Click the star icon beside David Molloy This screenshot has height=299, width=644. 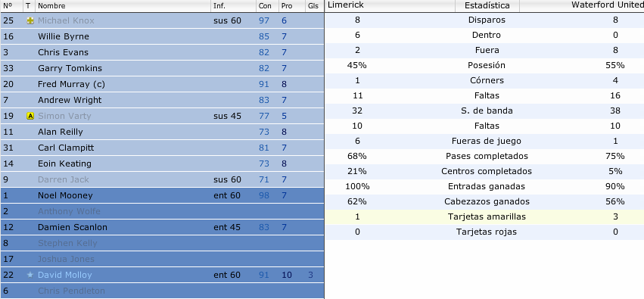click(30, 275)
